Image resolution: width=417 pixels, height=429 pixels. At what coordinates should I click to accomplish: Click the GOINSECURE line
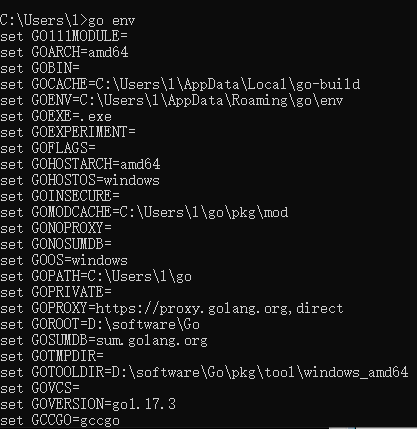click(60, 196)
